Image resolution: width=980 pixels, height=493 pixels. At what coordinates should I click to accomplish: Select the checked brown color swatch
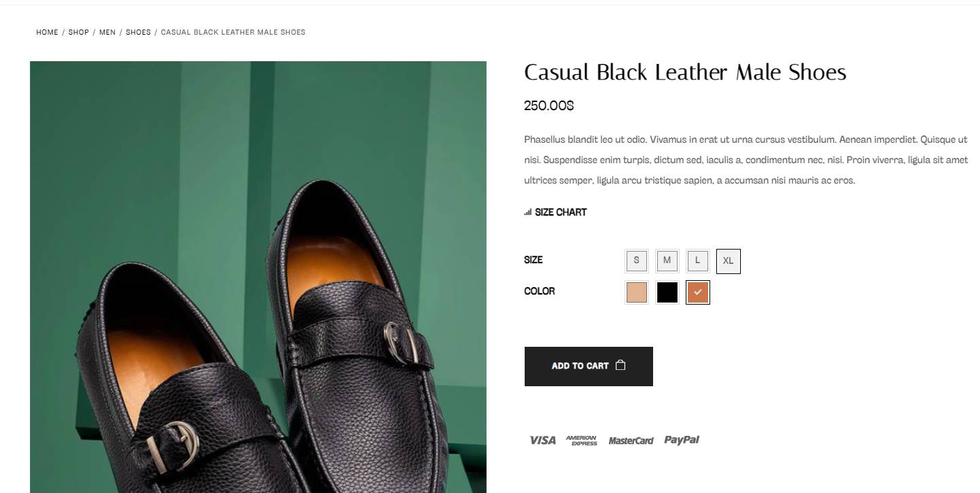tap(697, 292)
